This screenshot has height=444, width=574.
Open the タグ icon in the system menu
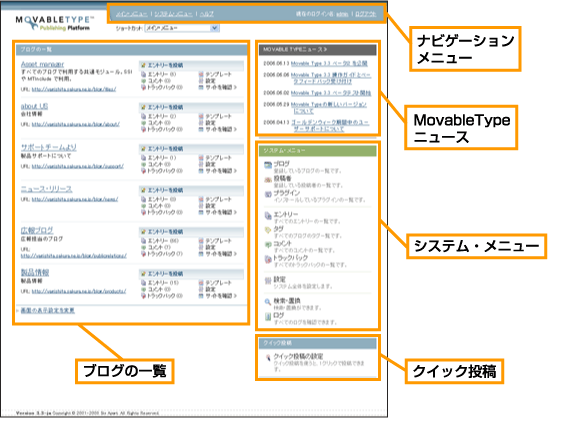268,230
